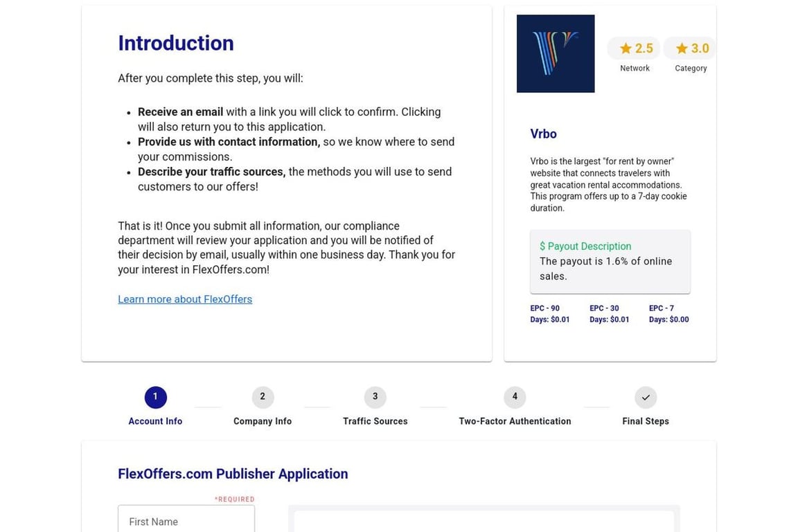Click inside the First Name field
This screenshot has width=798, height=532.
[x=186, y=522]
